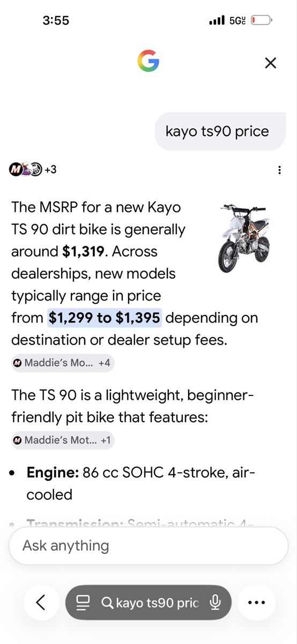This screenshot has width=297, height=644.
Task: Expand the +3 sources indicator
Action: point(50,170)
